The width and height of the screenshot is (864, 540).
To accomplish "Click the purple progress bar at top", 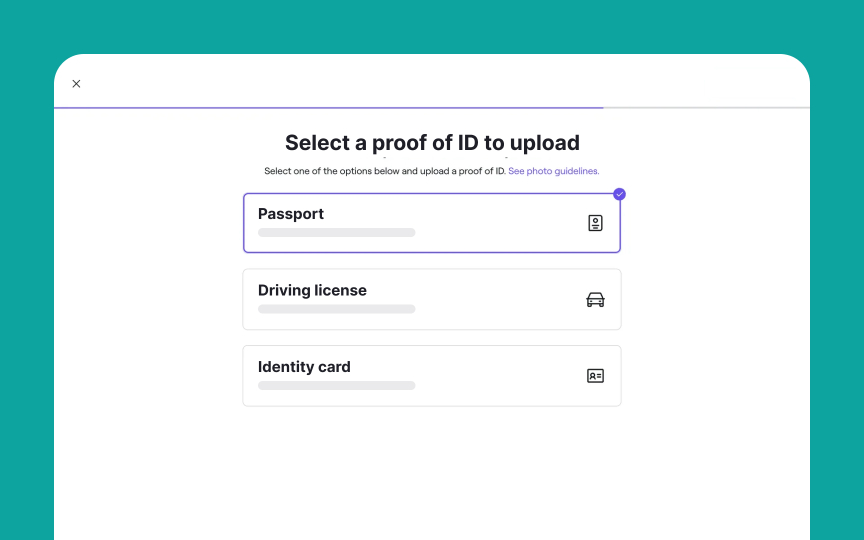I will click(328, 108).
